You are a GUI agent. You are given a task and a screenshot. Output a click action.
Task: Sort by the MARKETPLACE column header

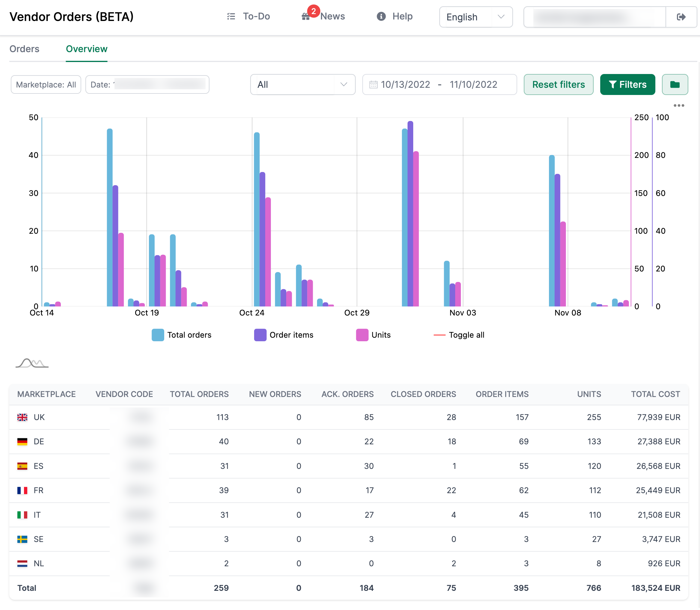point(47,394)
